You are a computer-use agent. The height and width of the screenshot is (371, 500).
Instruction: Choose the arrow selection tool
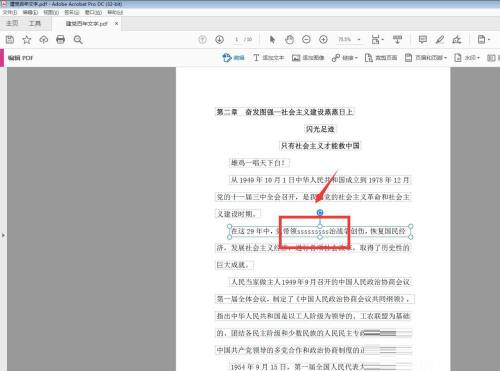[272, 40]
